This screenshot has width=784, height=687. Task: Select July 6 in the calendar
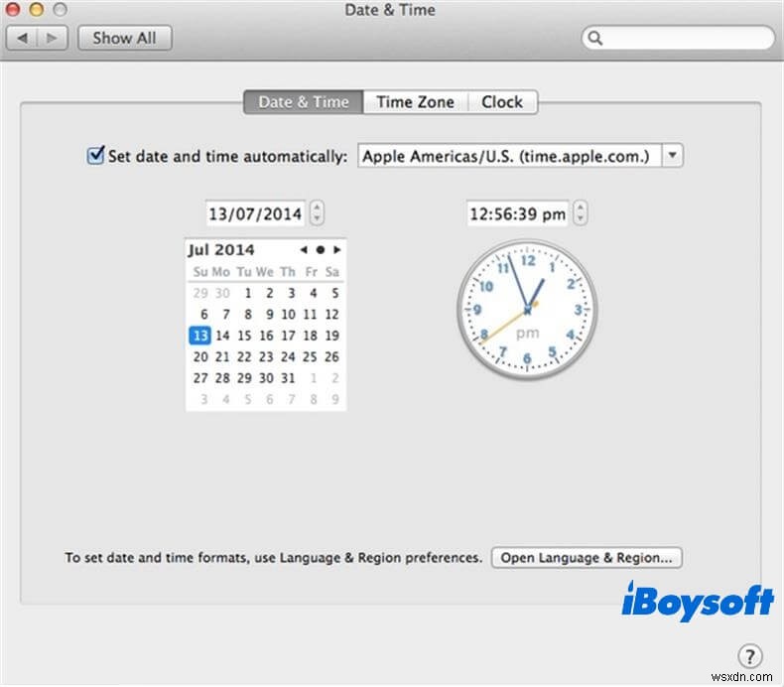tap(204, 315)
